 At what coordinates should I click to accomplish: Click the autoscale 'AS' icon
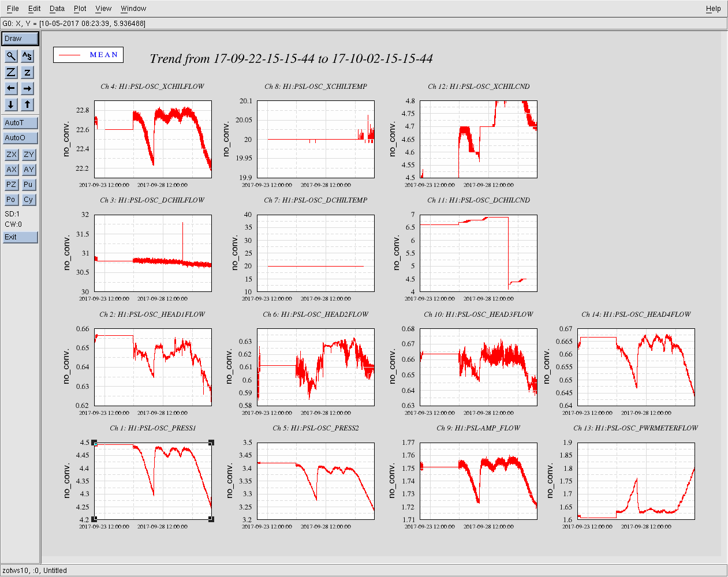tap(27, 56)
